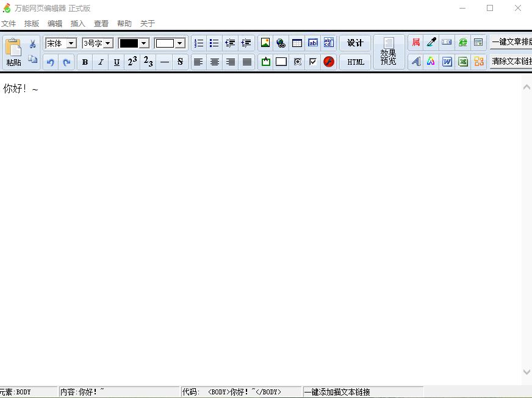Insert a hyperlink with the globe icon

click(x=281, y=43)
